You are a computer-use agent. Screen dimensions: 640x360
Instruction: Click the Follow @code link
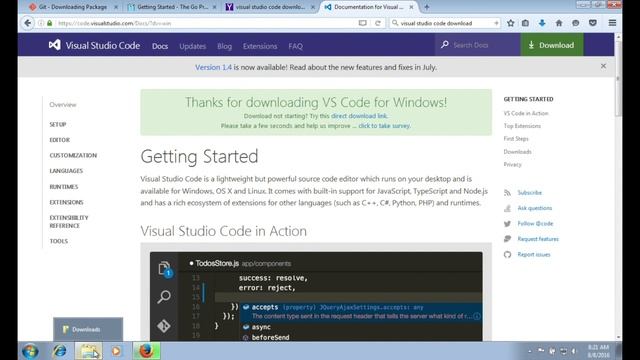pos(535,223)
